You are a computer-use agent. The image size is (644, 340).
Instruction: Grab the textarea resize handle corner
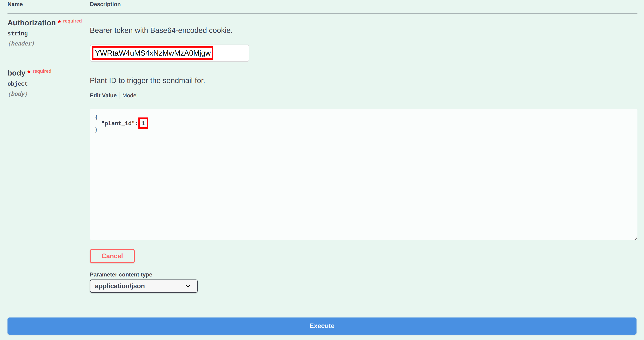[635, 238]
